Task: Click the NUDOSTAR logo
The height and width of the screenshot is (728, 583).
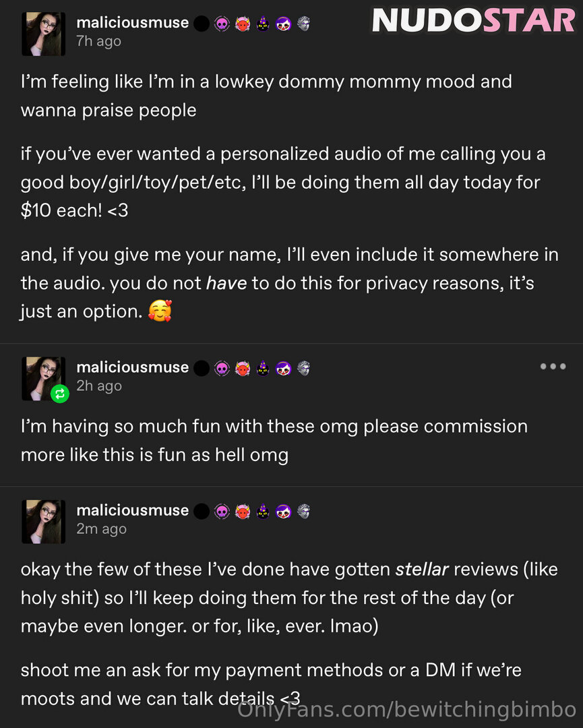Action: [x=473, y=21]
